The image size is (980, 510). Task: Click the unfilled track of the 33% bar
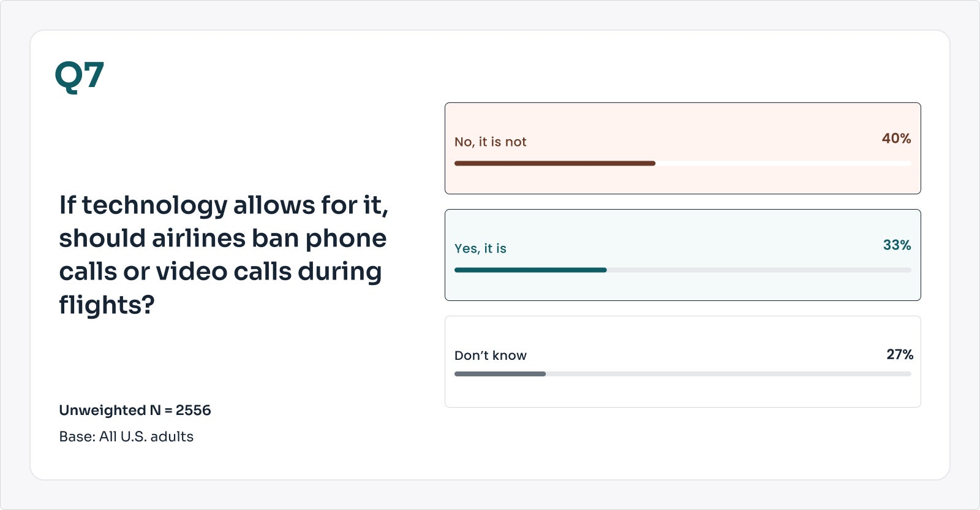(x=759, y=270)
